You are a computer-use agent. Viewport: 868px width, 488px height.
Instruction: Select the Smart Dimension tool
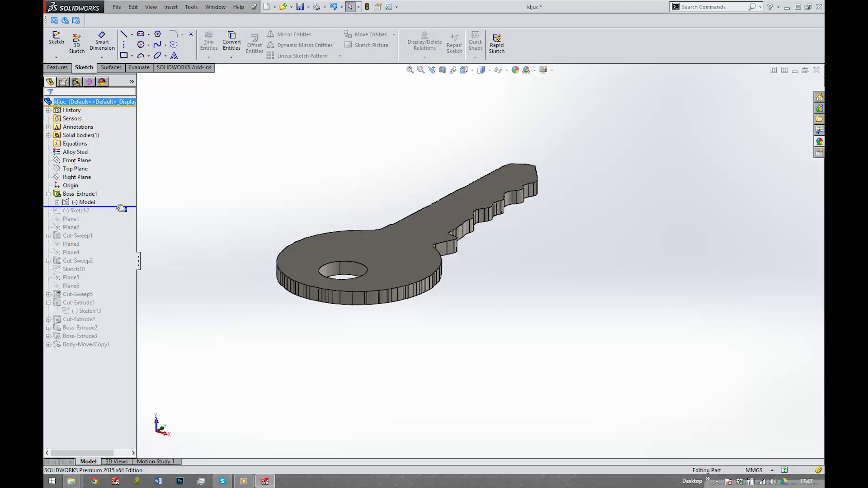click(102, 42)
